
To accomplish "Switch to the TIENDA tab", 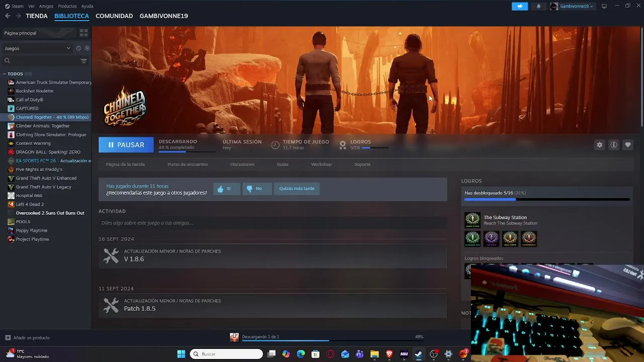I will click(x=37, y=16).
